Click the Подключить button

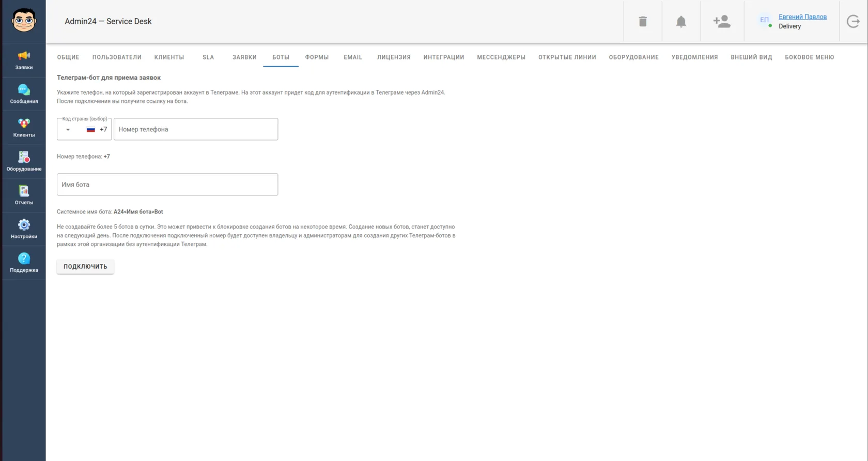tap(85, 266)
